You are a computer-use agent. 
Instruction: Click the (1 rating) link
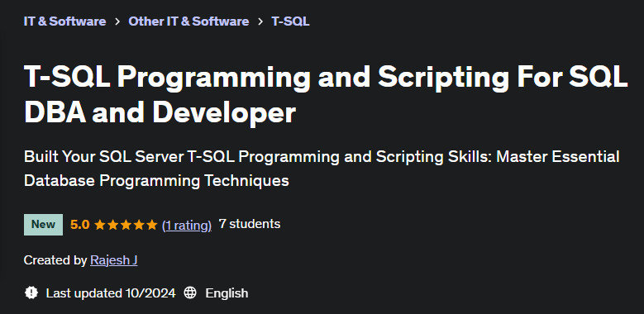pyautogui.click(x=187, y=225)
